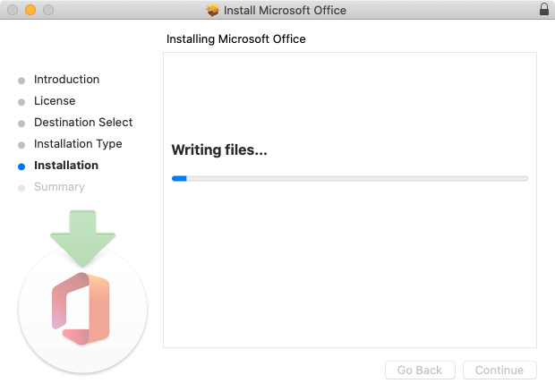Screen dimensions: 555x392
Task: Select the Destination Select step
Action: [83, 122]
